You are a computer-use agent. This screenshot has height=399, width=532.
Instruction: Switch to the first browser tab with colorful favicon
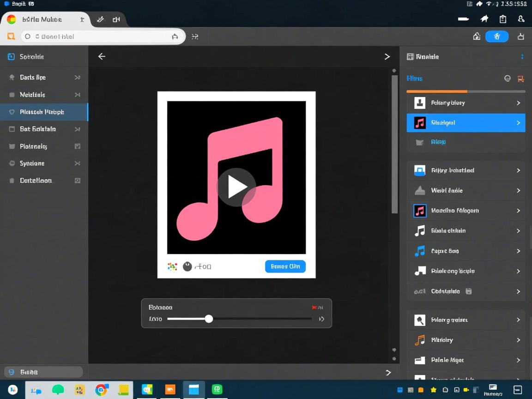tap(42, 19)
